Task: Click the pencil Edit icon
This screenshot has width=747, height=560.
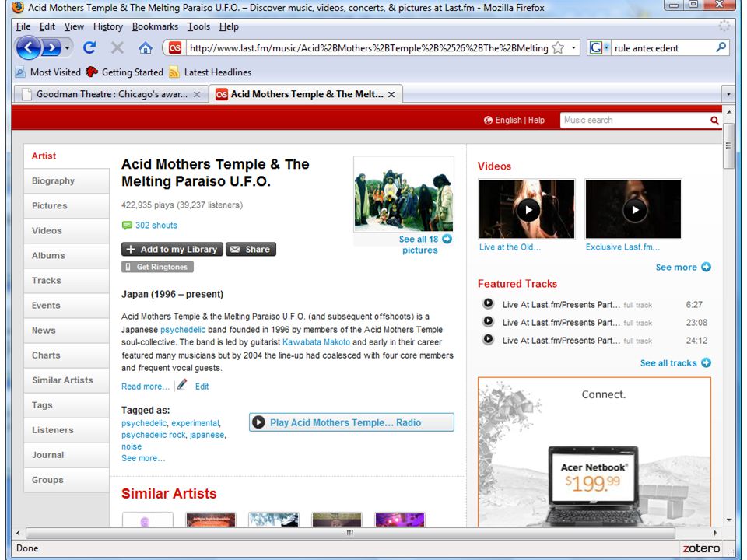Action: tap(182, 385)
